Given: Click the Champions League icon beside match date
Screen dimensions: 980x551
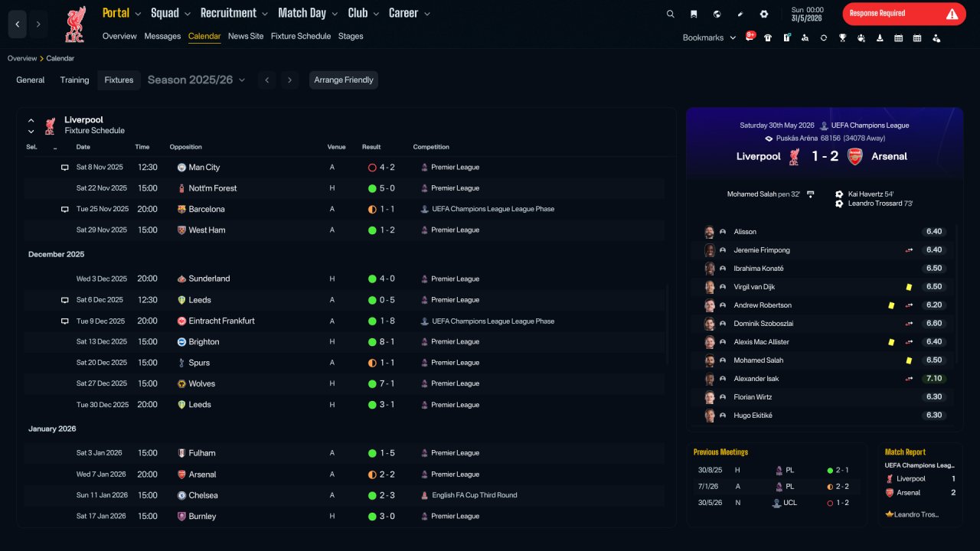Looking at the screenshot, I should pos(824,126).
